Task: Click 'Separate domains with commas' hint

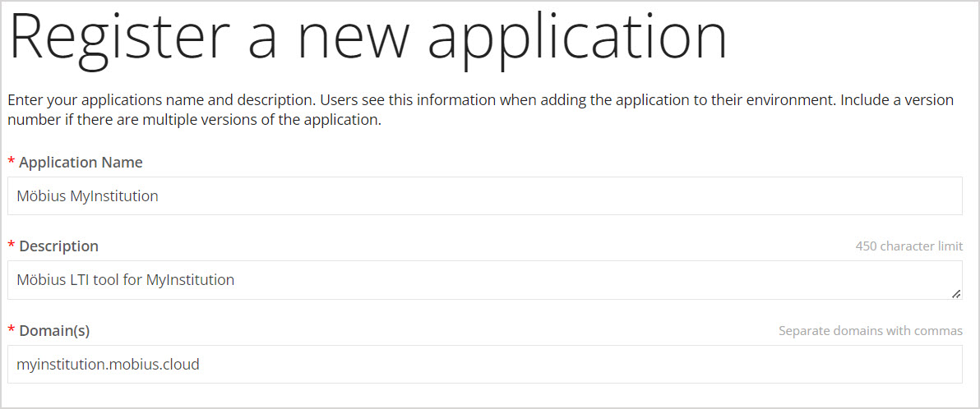Action: (x=870, y=330)
